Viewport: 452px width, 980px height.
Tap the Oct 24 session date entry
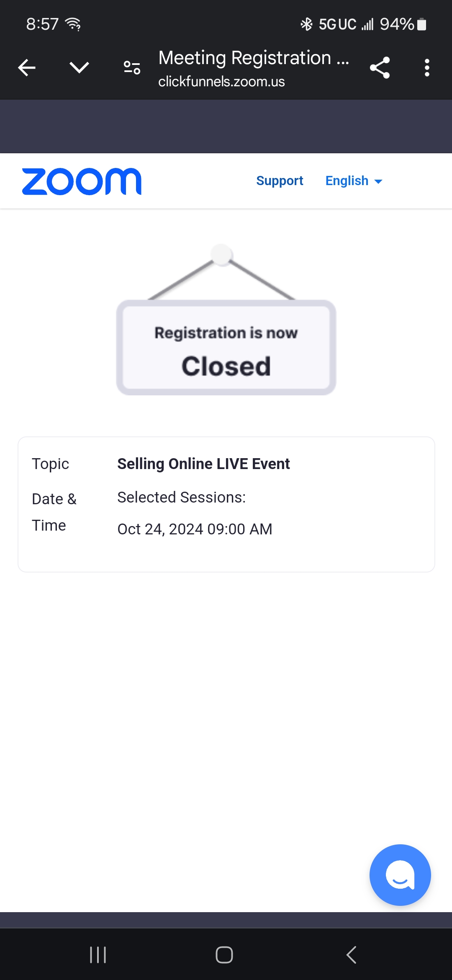tap(195, 529)
